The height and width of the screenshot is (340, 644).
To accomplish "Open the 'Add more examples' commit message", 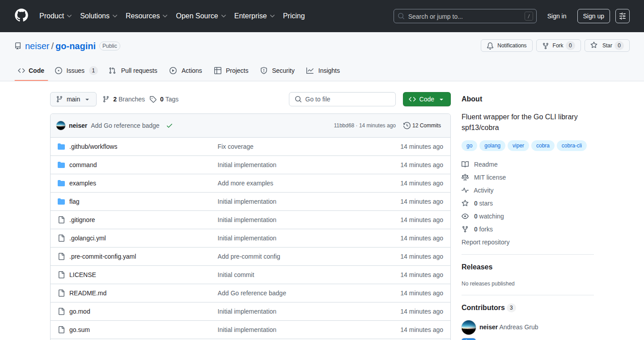I will [x=246, y=183].
